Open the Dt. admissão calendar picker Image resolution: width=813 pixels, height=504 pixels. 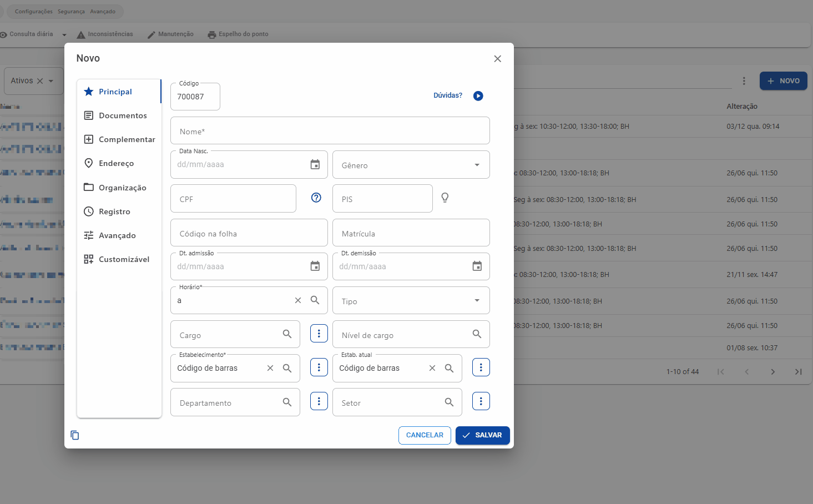[x=315, y=266]
